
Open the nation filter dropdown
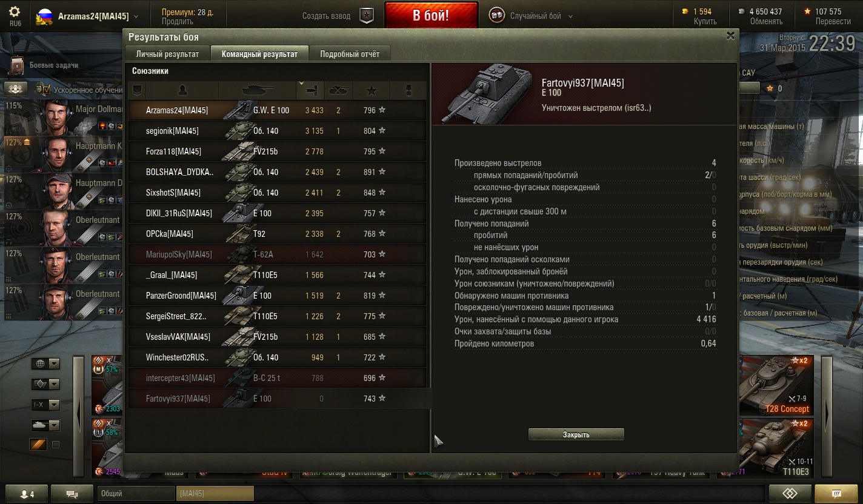(46, 363)
